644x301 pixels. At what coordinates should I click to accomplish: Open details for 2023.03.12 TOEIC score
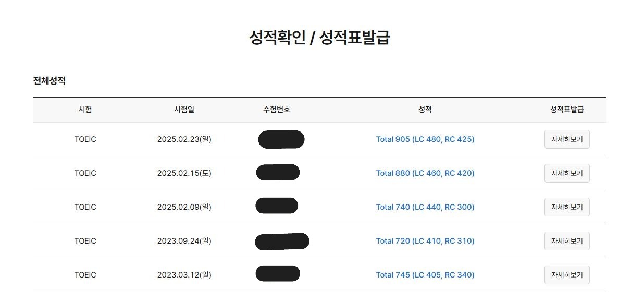coord(567,275)
